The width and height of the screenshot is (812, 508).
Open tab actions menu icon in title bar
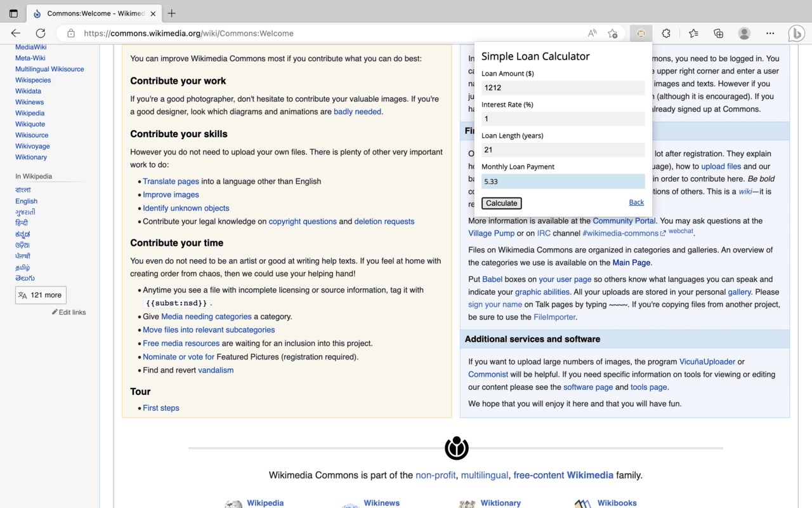[13, 13]
